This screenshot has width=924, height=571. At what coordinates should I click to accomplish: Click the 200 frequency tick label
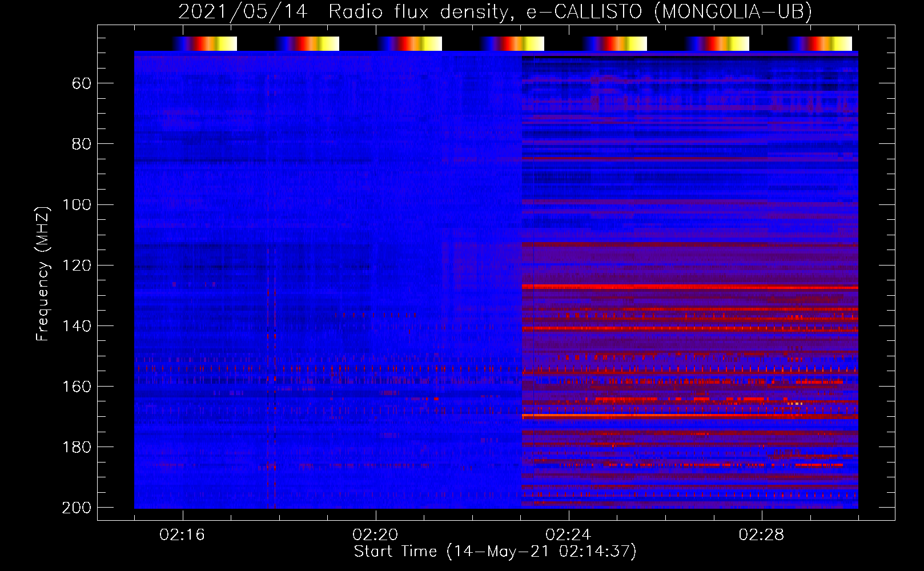point(77,507)
